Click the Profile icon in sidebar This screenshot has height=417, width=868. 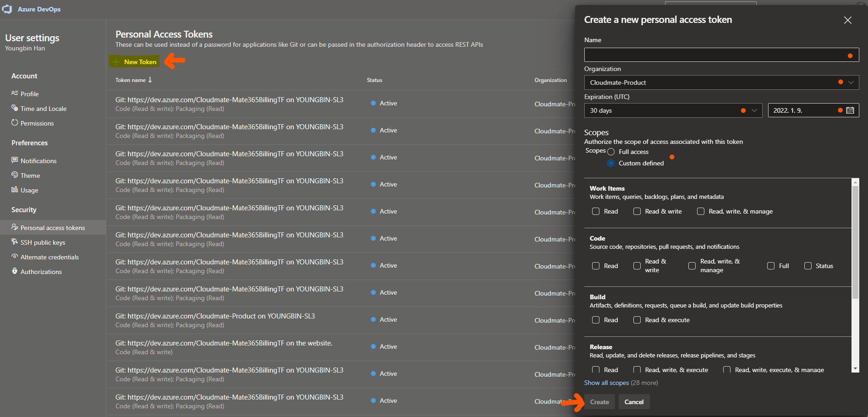pos(15,93)
